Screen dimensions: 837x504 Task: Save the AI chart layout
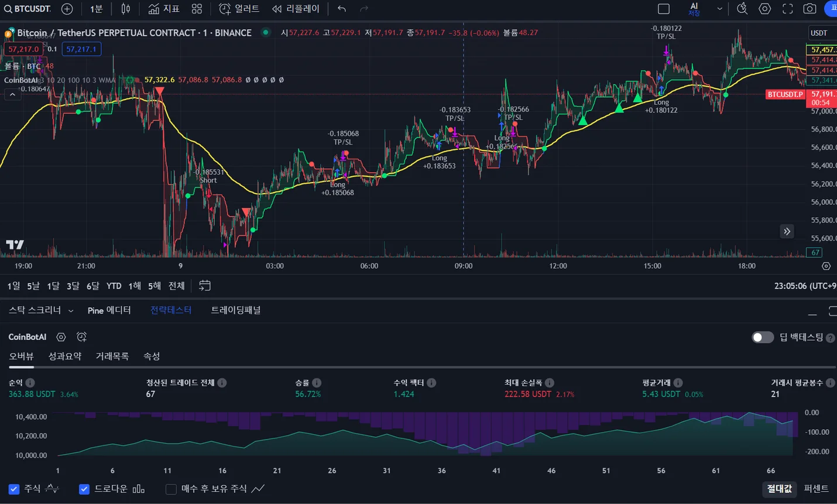(x=694, y=9)
